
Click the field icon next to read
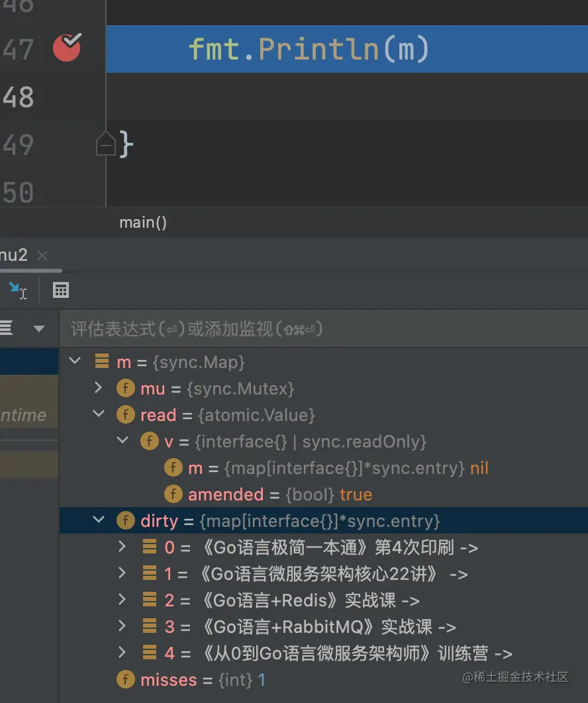coord(126,414)
